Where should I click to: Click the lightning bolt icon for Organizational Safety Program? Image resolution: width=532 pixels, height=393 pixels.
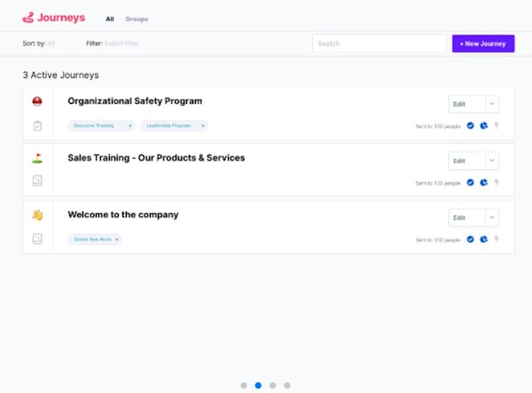click(497, 126)
